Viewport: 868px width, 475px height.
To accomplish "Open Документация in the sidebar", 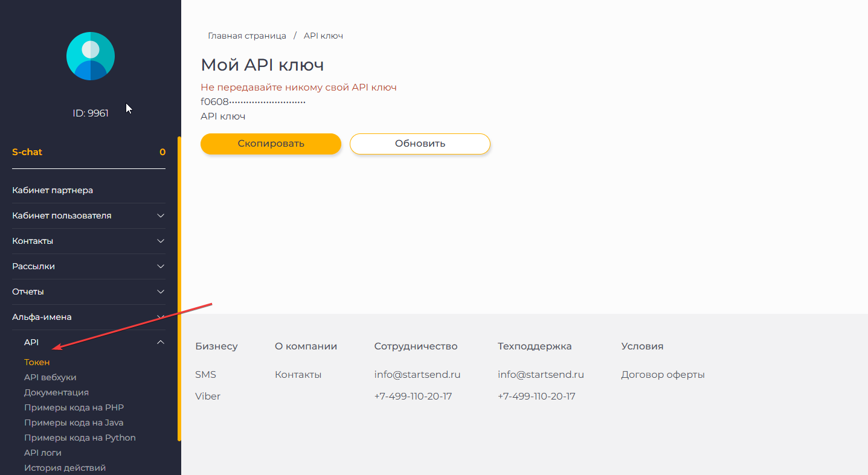I will pyautogui.click(x=56, y=392).
